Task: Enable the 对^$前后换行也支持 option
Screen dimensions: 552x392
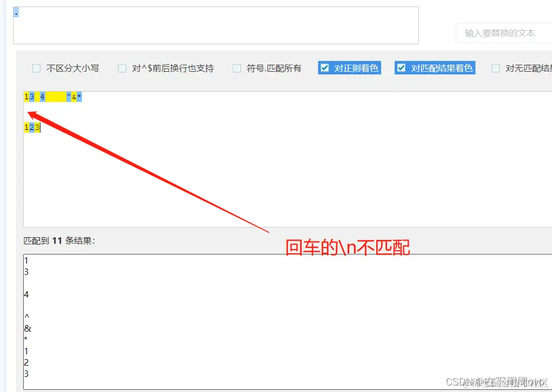Action: coord(122,68)
